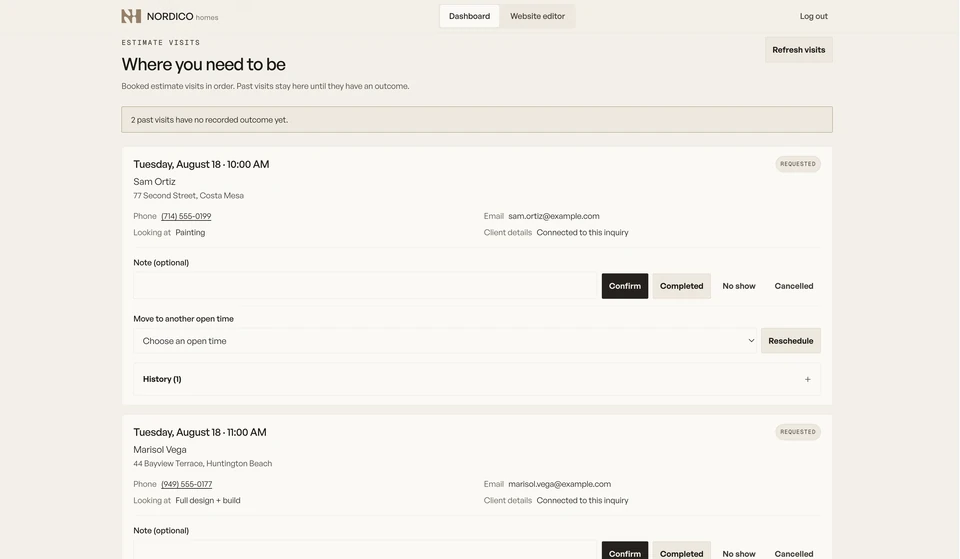Call Sam Ortiz at (714) 555-0199
The image size is (960, 559).
pos(186,216)
